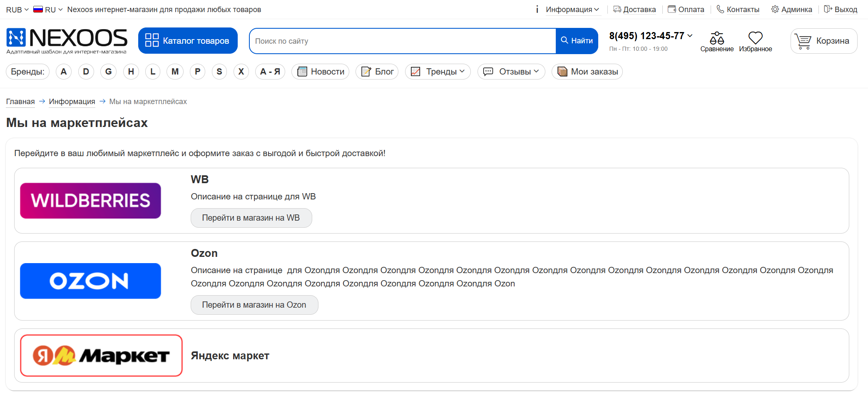
Task: Open the Админка link
Action: [x=791, y=10]
